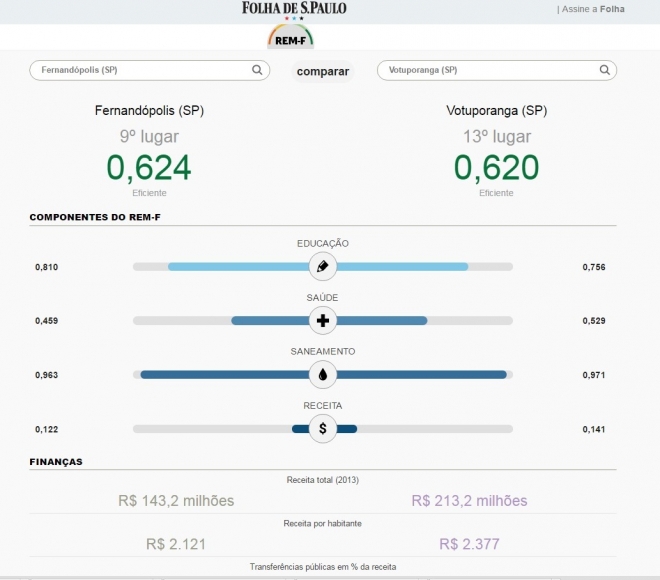Screen dimensions: 660x580
Task: Click the Votuporanga score 0,620
Action: click(x=496, y=167)
